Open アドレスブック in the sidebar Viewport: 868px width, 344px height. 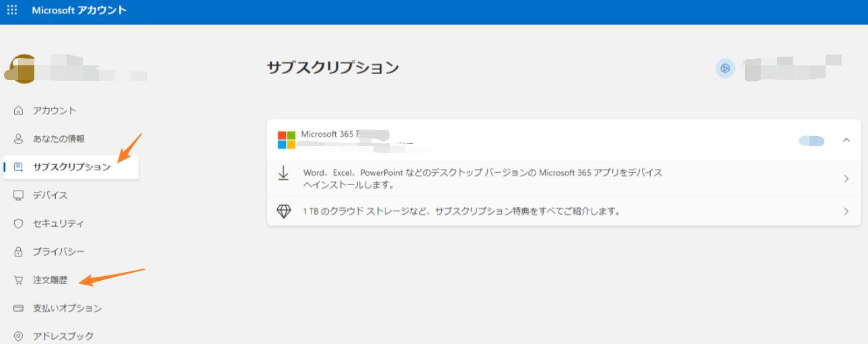(63, 336)
